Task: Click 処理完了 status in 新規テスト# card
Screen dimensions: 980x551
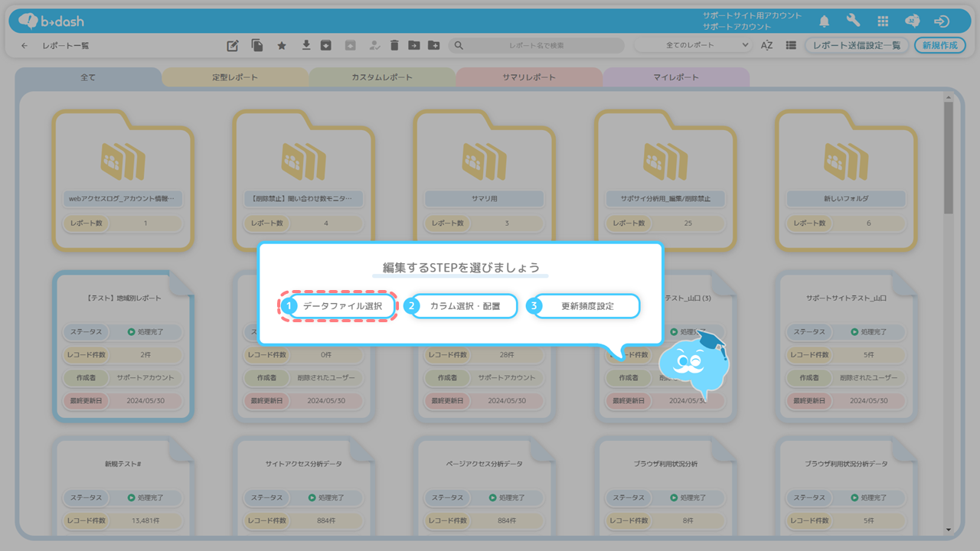Action: pos(145,497)
